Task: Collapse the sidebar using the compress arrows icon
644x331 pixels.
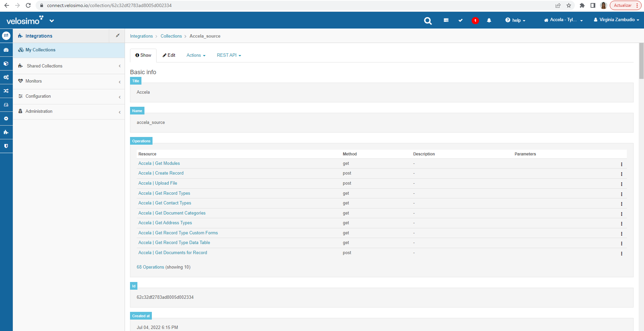Action: [118, 36]
